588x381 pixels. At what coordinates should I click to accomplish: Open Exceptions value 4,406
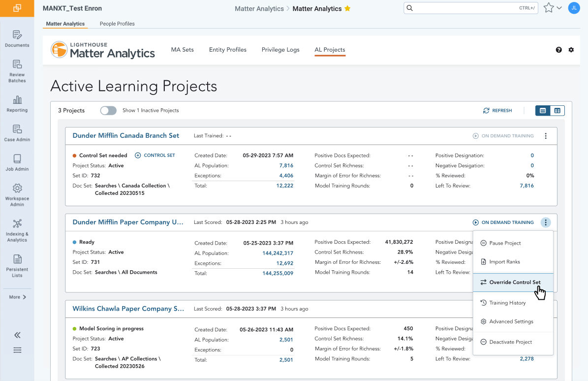point(286,176)
